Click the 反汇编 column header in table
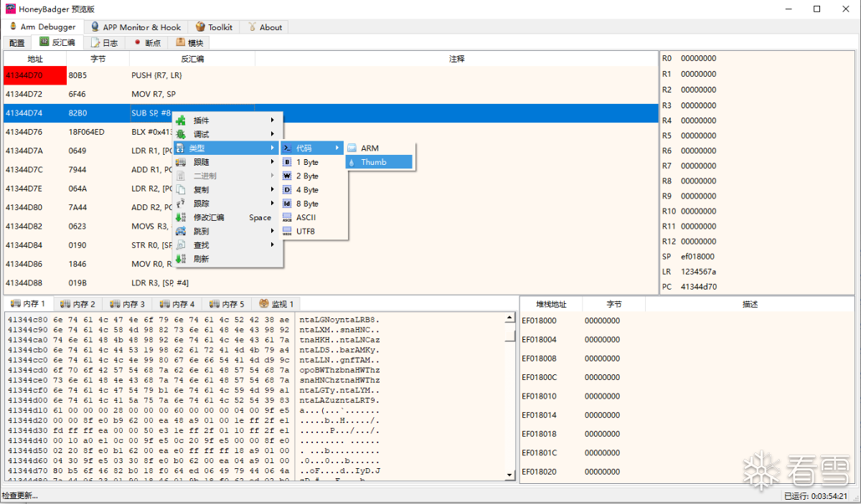861x504 pixels. pos(192,59)
